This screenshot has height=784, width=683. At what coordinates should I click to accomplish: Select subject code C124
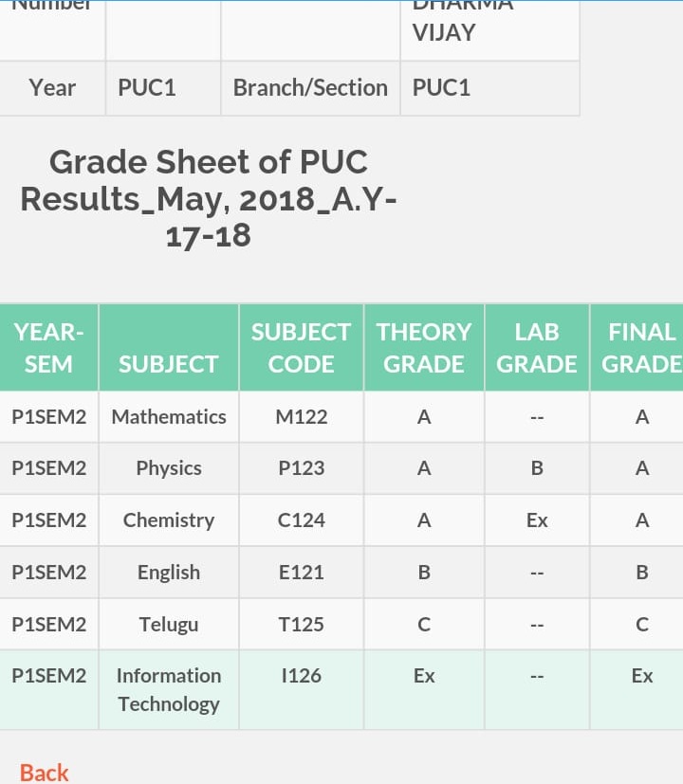tap(302, 520)
